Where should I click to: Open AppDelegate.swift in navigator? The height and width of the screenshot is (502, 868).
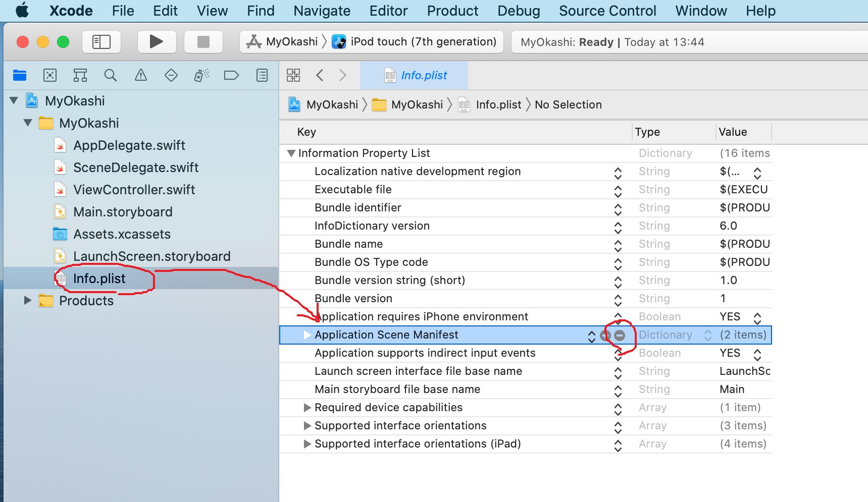129,145
